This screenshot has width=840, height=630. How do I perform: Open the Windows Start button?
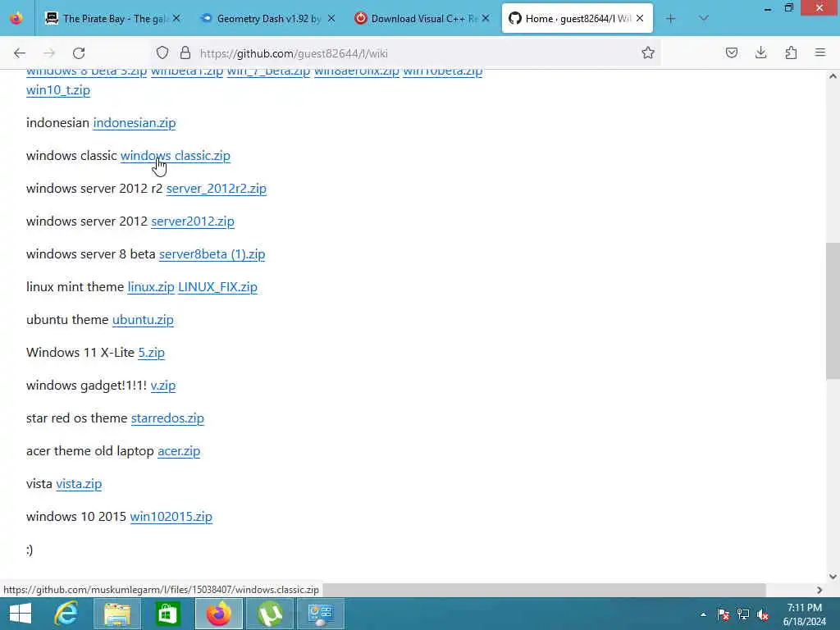click(21, 614)
